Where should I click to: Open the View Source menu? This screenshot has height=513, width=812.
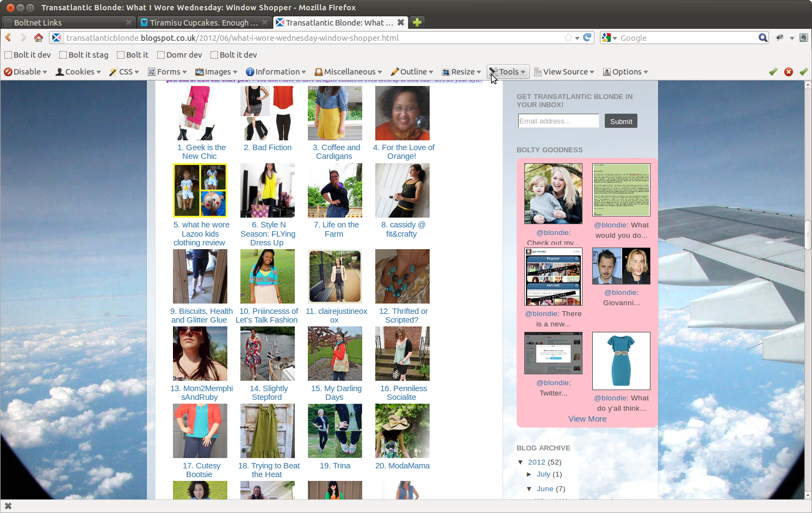(x=564, y=72)
